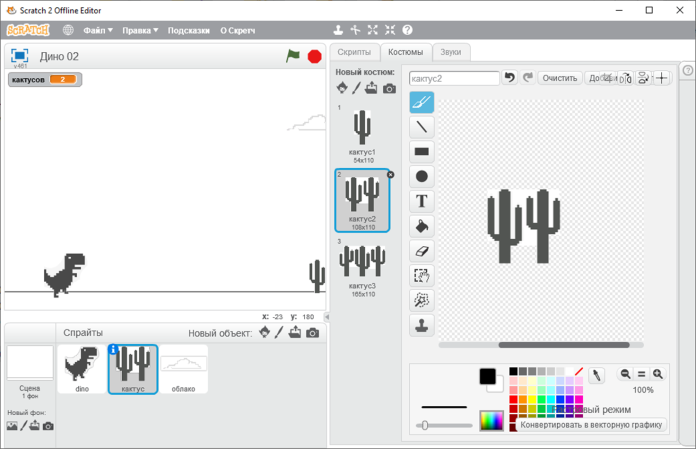Paint a new backdrop
Viewport: 696px width, 449px height.
(x=24, y=426)
